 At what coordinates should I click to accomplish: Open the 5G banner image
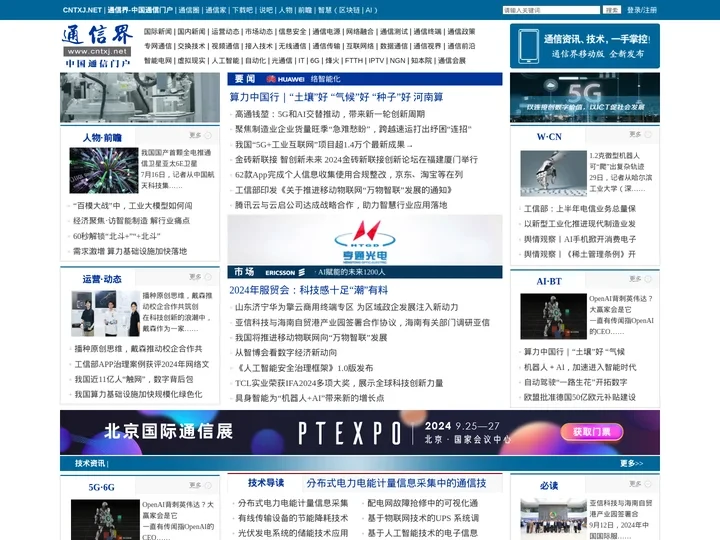(585, 97)
